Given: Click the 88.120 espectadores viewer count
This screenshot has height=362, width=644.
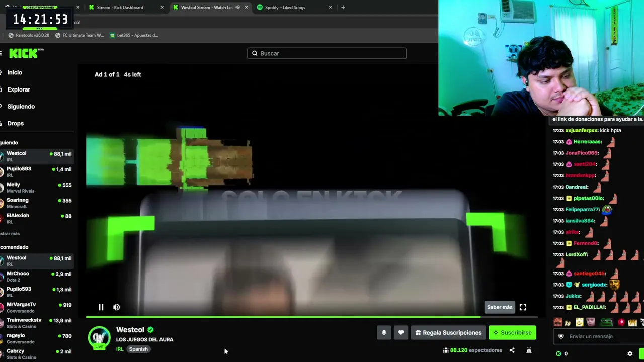Looking at the screenshot, I should pyautogui.click(x=472, y=350).
